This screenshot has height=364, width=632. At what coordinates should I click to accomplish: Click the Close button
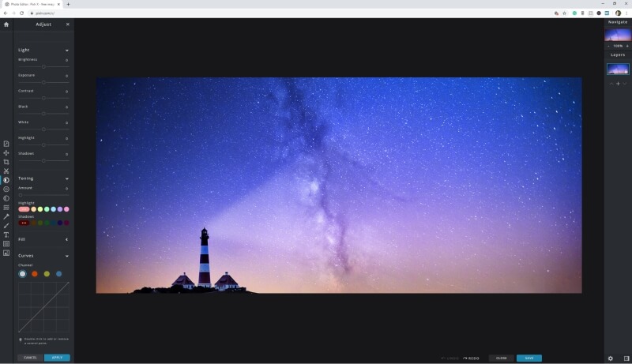pos(502,358)
